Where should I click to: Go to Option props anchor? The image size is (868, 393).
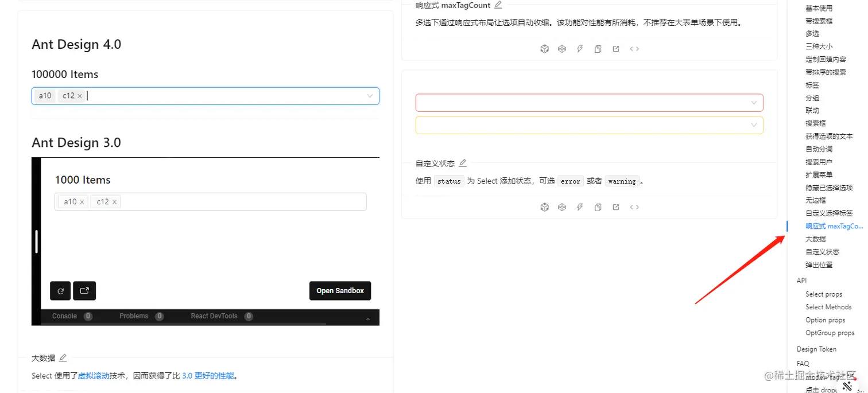pyautogui.click(x=825, y=320)
